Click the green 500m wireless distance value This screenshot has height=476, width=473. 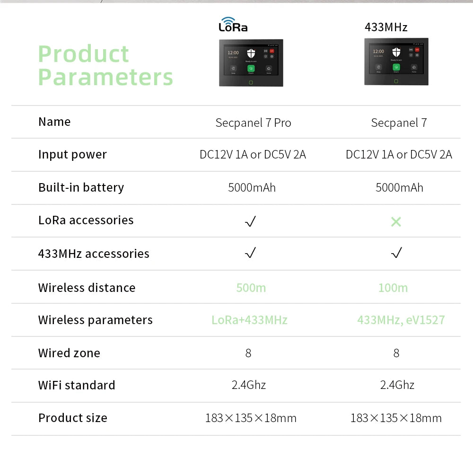click(x=251, y=288)
